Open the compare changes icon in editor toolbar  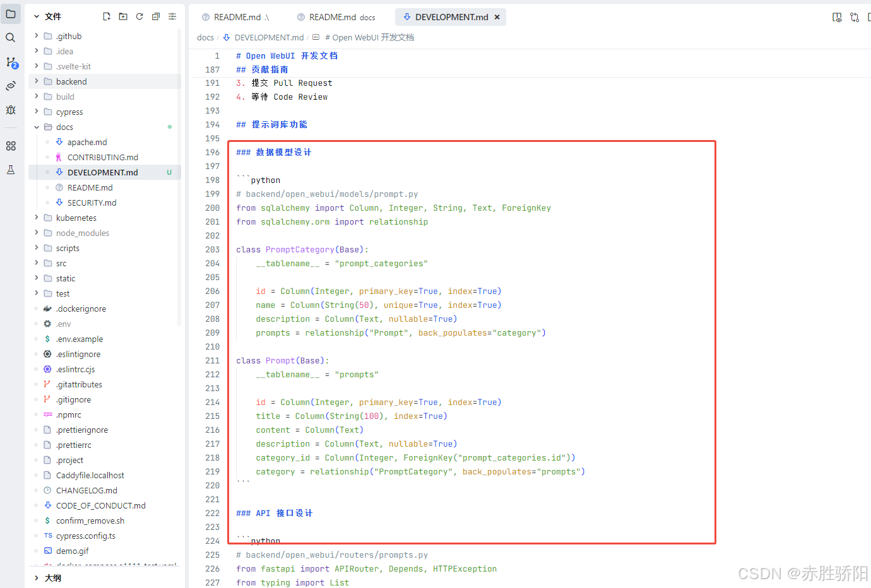coord(855,18)
